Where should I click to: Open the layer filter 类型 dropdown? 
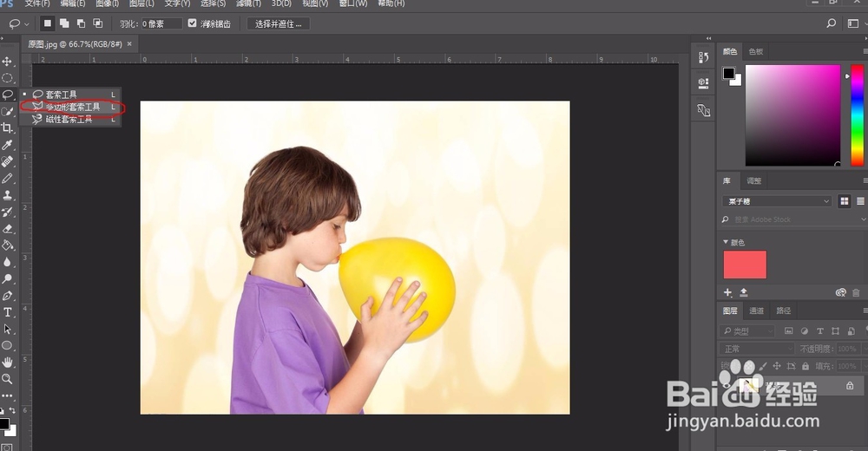click(748, 331)
